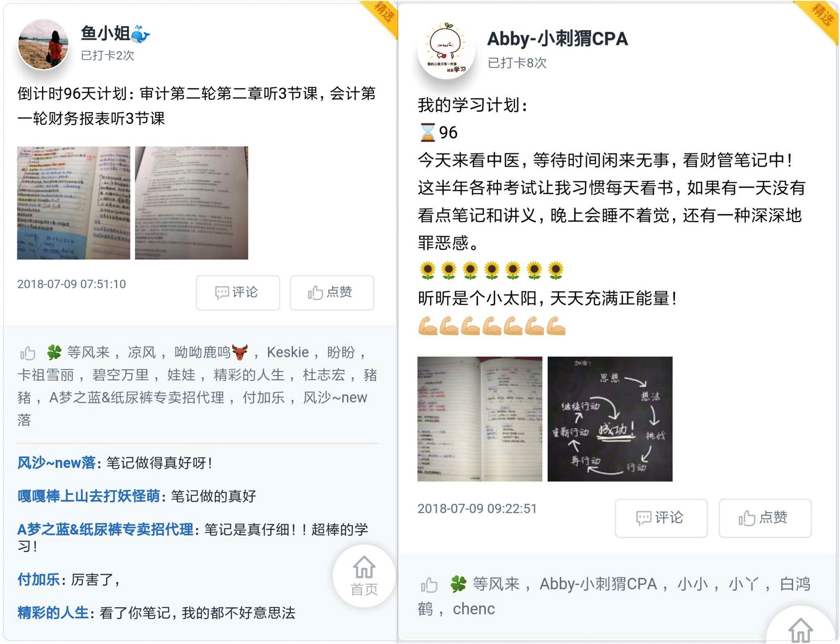This screenshot has width=840, height=644.
Task: Open 嘎嘎棒上山去打妖怪萌 commenter link
Action: [x=88, y=496]
